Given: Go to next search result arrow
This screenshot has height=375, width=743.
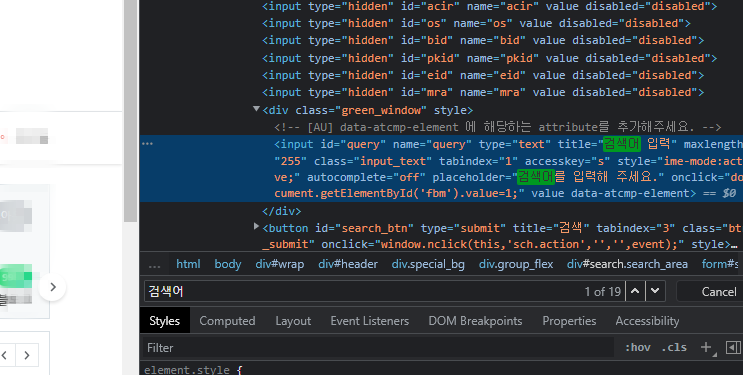Looking at the screenshot, I should (655, 291).
